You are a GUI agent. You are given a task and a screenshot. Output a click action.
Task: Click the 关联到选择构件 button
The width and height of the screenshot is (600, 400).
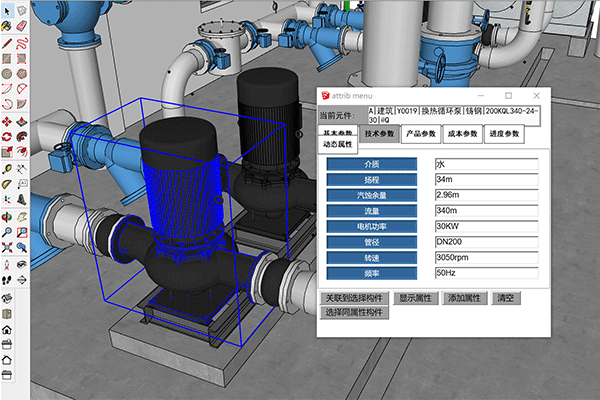tap(354, 298)
